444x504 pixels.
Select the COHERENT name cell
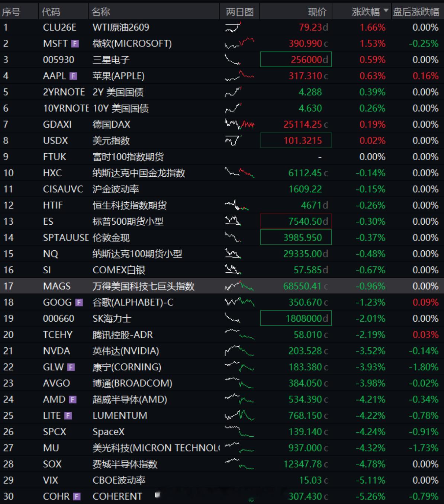pos(117,497)
